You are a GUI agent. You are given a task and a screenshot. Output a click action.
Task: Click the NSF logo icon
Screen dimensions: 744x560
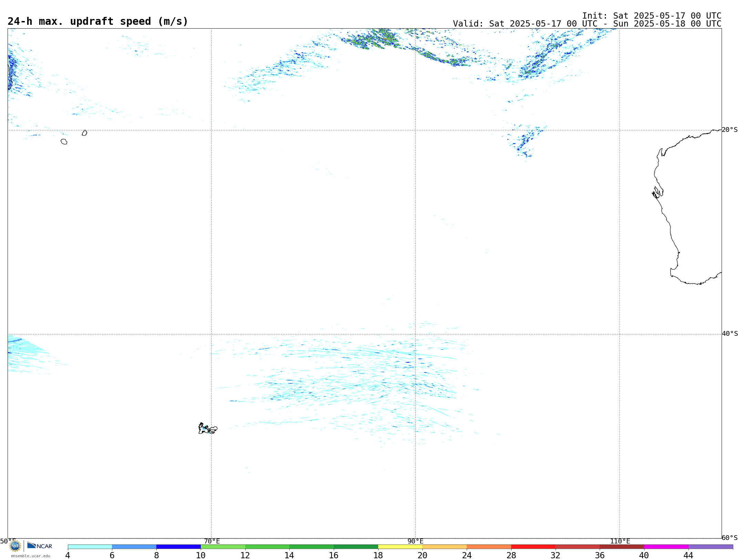pos(15,546)
